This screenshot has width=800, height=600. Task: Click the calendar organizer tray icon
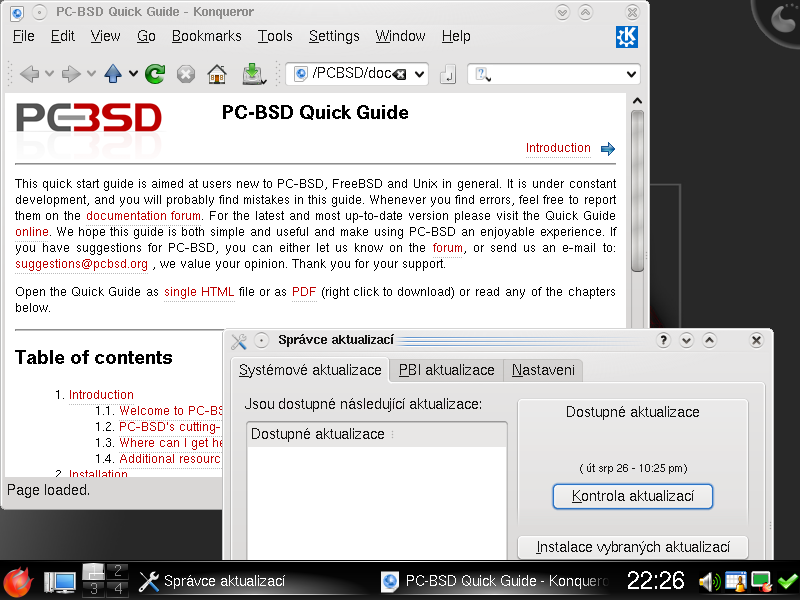(x=736, y=582)
